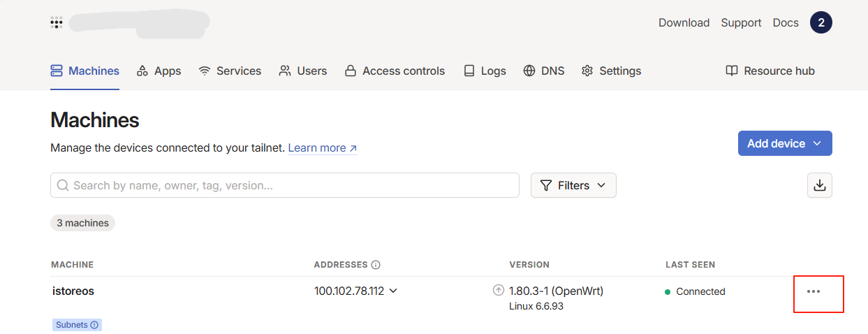Open the Tailscale logo dots menu
This screenshot has width=868, height=334.
57,22
